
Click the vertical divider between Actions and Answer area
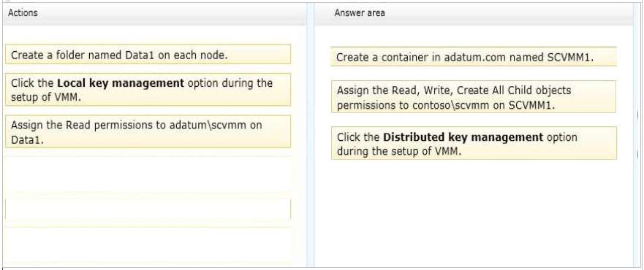pos(311,135)
